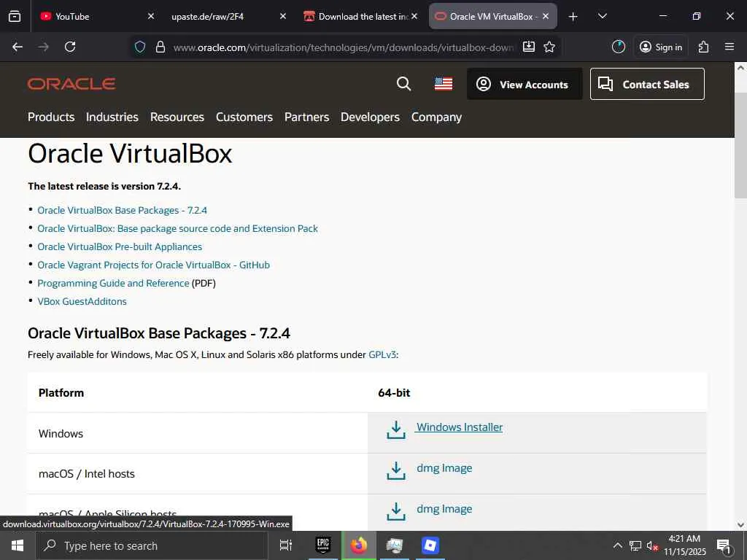The width and height of the screenshot is (747, 560).
Task: Open a new tab with plus button
Action: [573, 17]
